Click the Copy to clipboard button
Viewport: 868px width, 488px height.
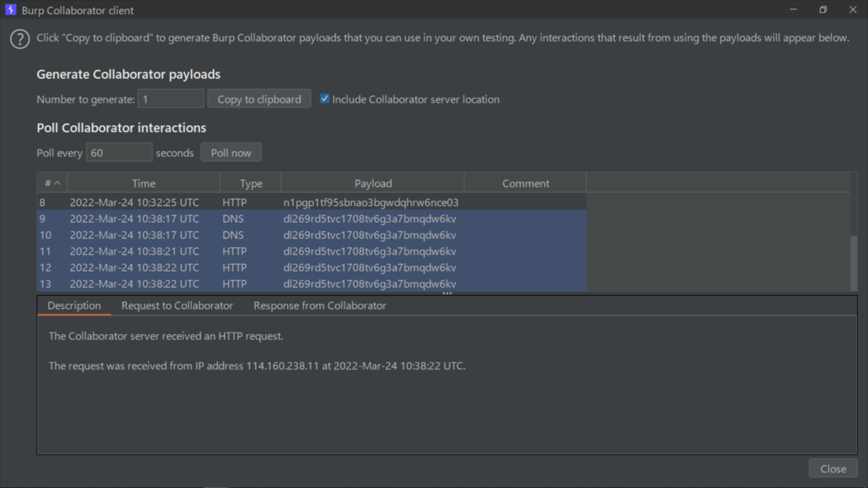point(260,99)
